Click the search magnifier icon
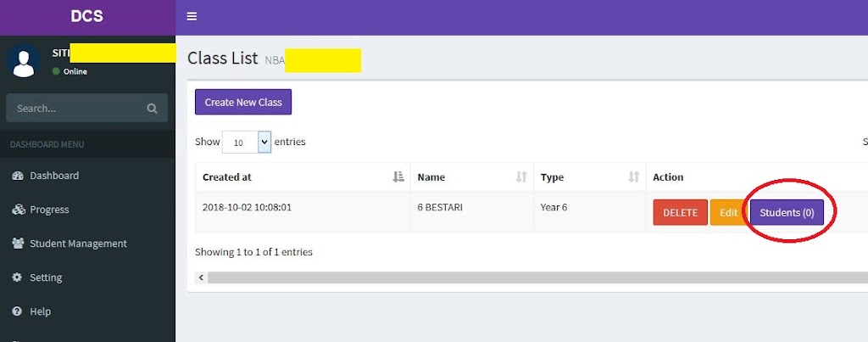Screen dimensions: 868x342 point(152,109)
